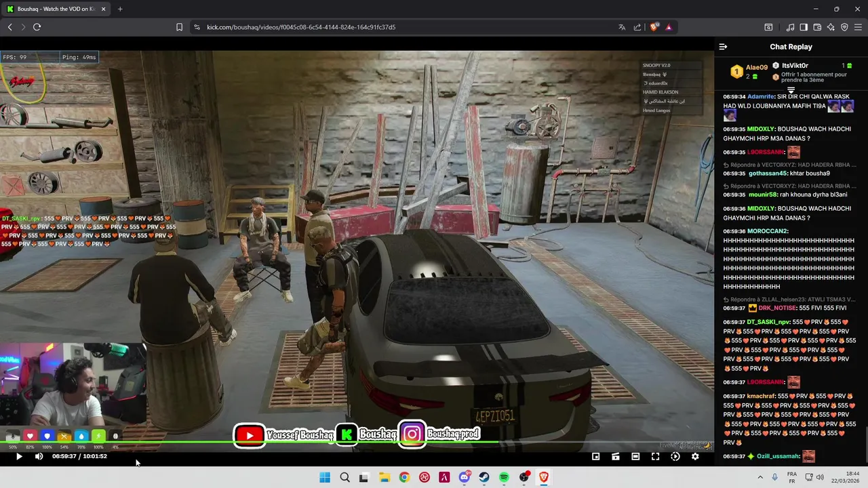Screen dimensions: 868x488
Task: Toggle the browser sidebar
Action: (804, 27)
